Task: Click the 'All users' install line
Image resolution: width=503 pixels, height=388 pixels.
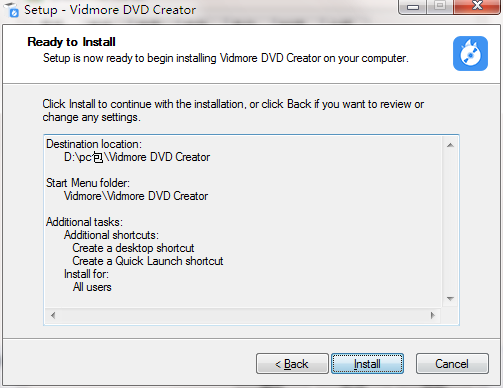Action: (92, 287)
